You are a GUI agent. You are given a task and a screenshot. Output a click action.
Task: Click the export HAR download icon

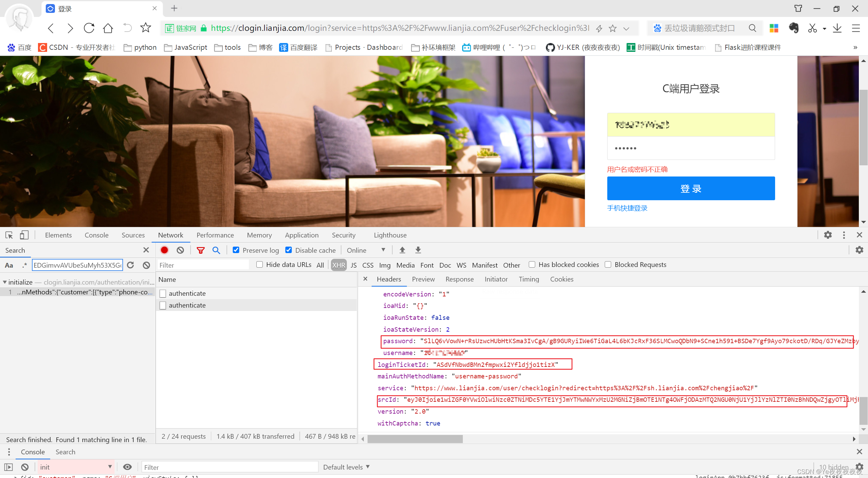click(418, 250)
